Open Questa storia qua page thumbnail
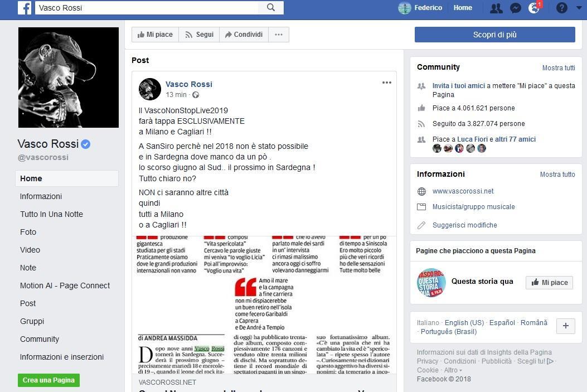587x392 pixels. click(431, 282)
